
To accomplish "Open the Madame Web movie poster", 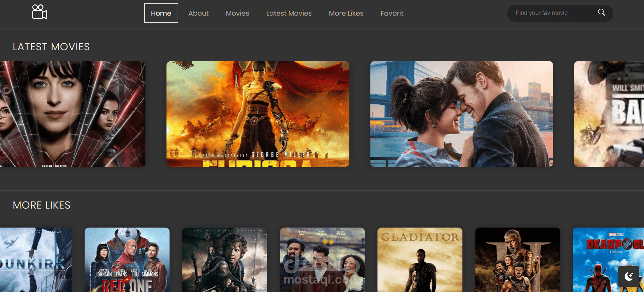I will [x=73, y=114].
